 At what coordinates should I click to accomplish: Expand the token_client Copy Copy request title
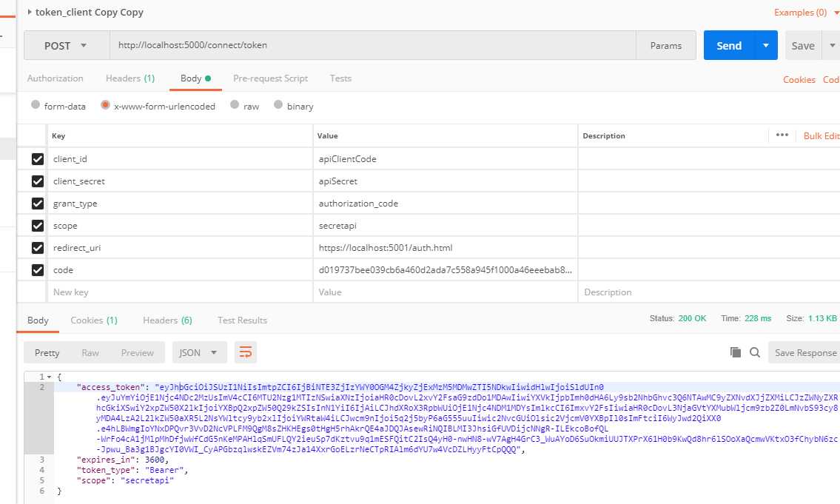click(30, 12)
